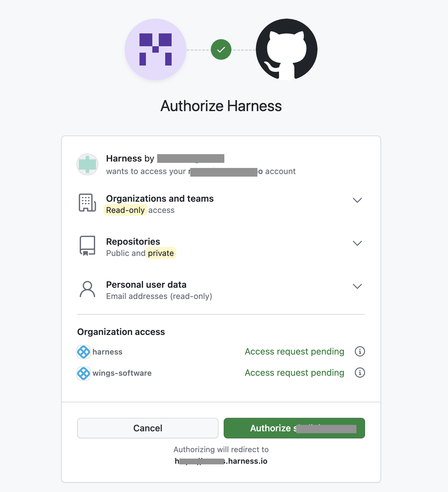Open info icon for harness organization

pos(360,351)
